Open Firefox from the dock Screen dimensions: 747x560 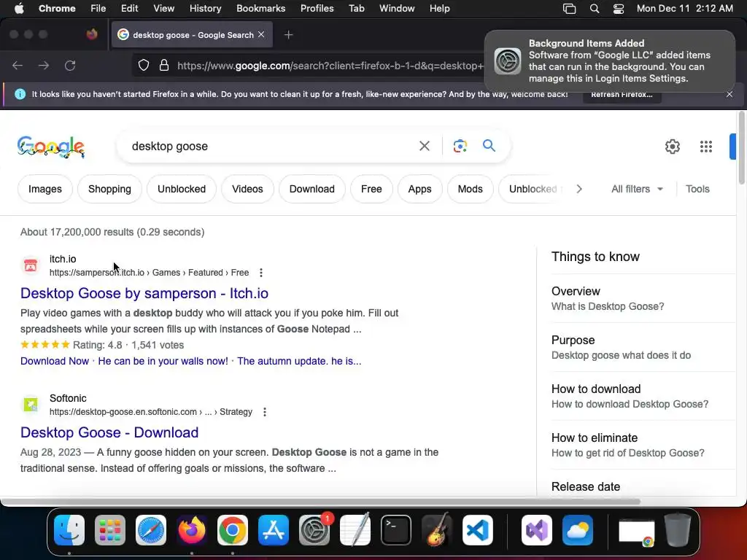(192, 530)
